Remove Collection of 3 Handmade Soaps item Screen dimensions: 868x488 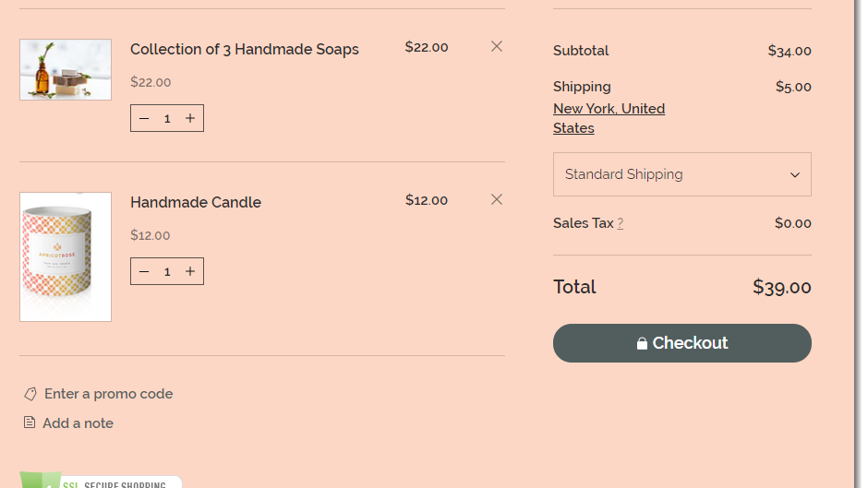pyautogui.click(x=497, y=46)
